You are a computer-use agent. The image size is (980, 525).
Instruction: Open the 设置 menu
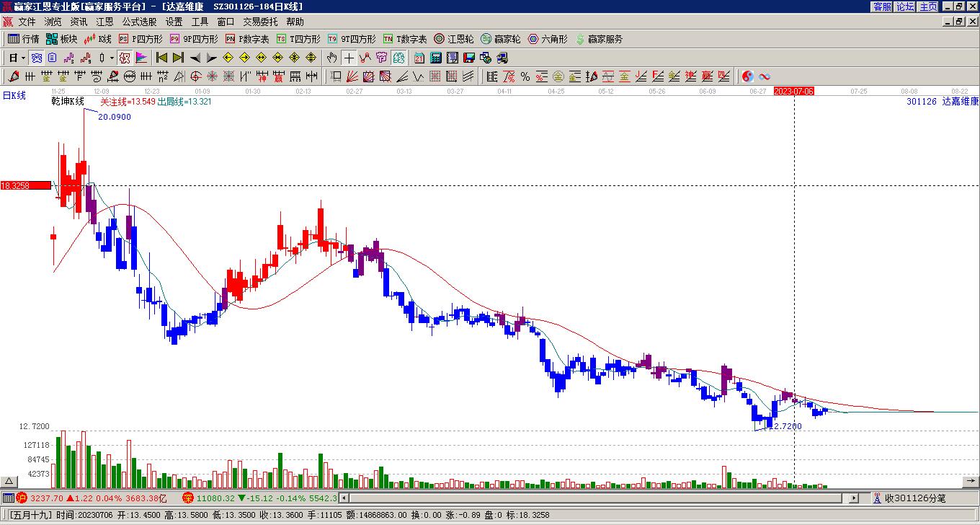174,22
